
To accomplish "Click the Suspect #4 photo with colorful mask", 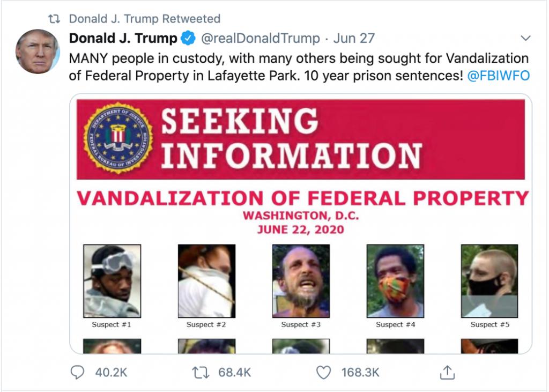I will click(x=395, y=281).
